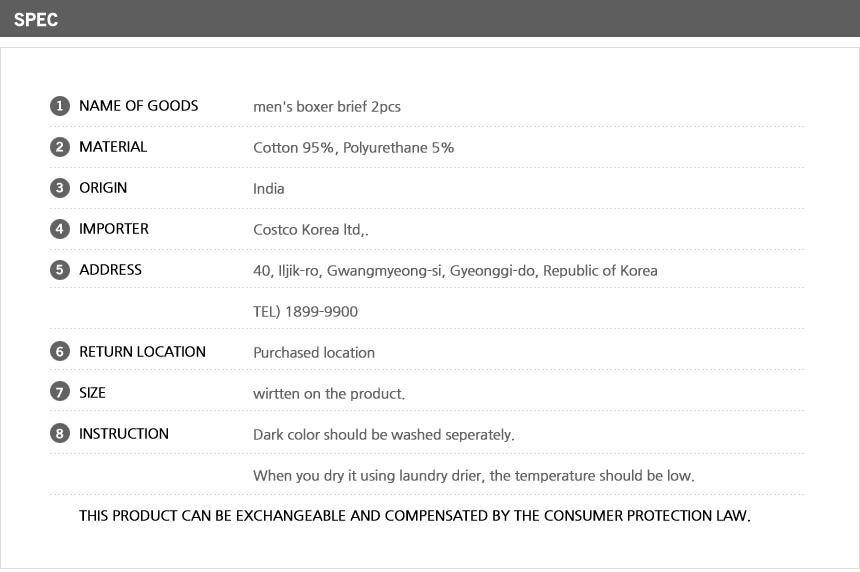
Task: Click the consumer protection law notice
Action: point(414,517)
